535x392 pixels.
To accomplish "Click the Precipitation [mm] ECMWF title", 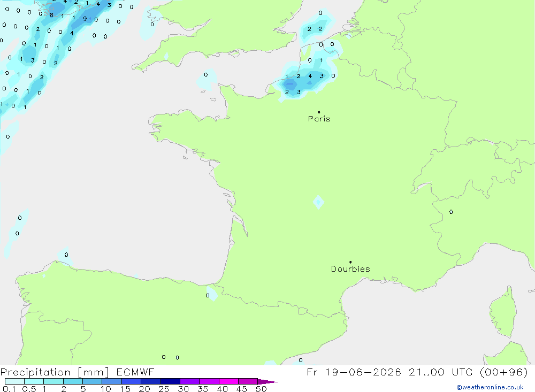I will click(77, 372).
